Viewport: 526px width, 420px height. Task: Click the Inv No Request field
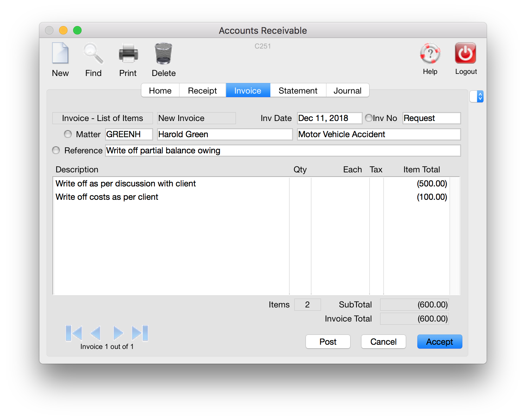pyautogui.click(x=432, y=118)
